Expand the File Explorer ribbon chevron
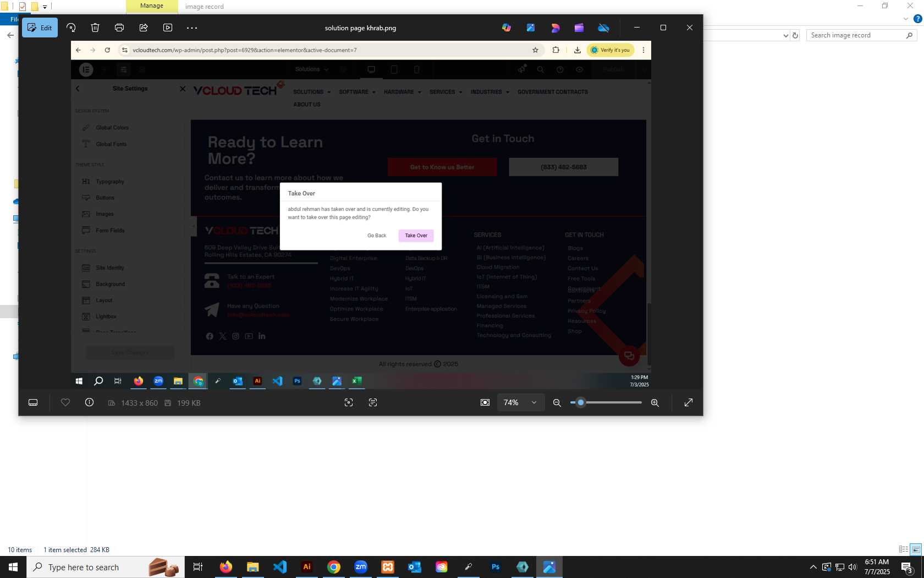 click(x=906, y=19)
